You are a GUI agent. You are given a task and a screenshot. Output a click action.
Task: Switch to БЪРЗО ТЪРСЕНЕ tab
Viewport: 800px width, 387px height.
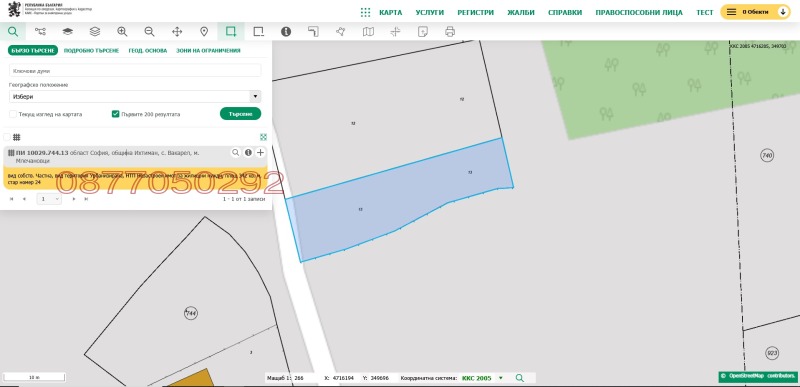tap(33, 50)
